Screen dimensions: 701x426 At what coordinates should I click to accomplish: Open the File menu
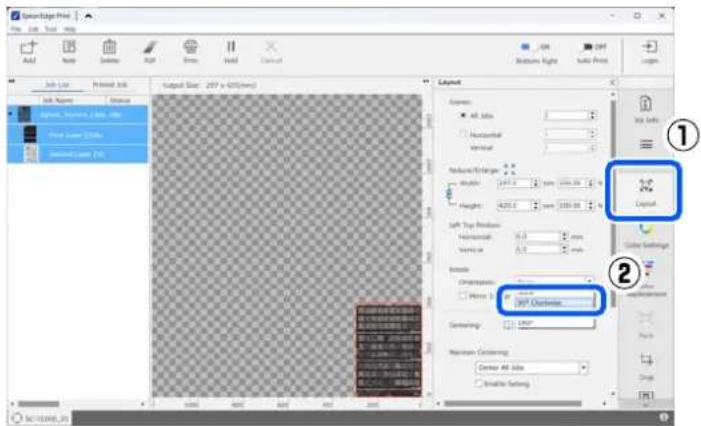(16, 29)
